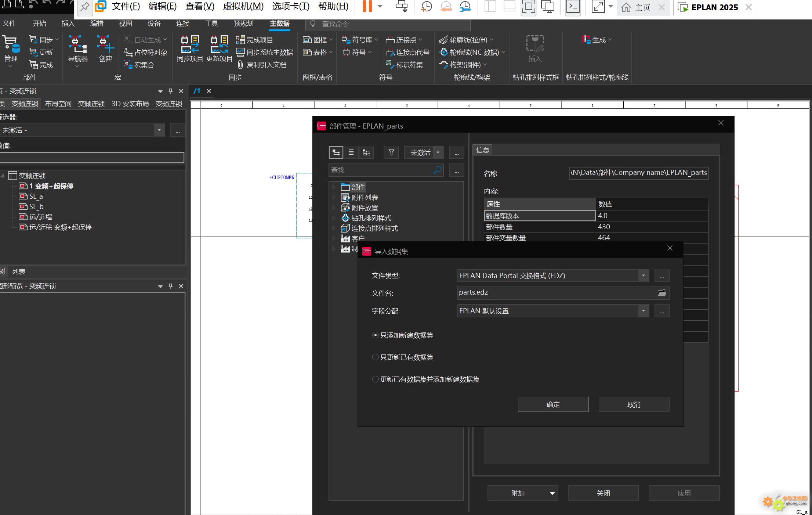Select 更新已有数据集并添加新建数据集 option
The width and height of the screenshot is (812, 515).
click(426, 379)
